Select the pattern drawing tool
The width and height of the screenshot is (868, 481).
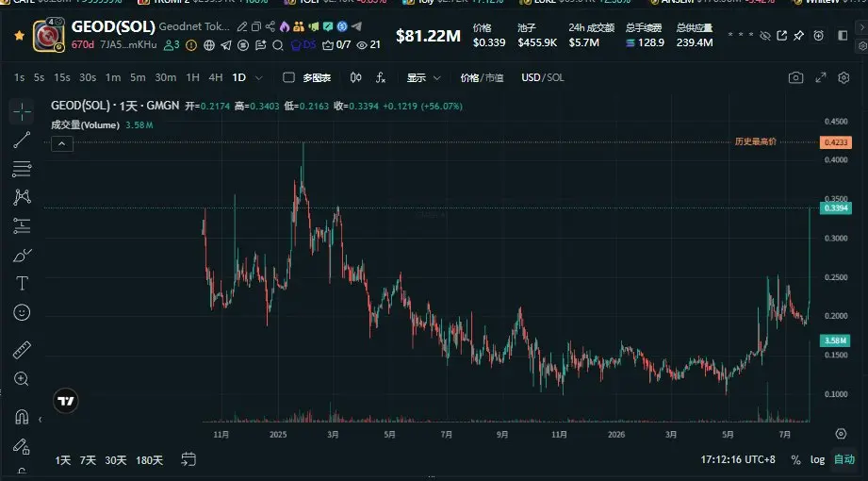(x=22, y=197)
